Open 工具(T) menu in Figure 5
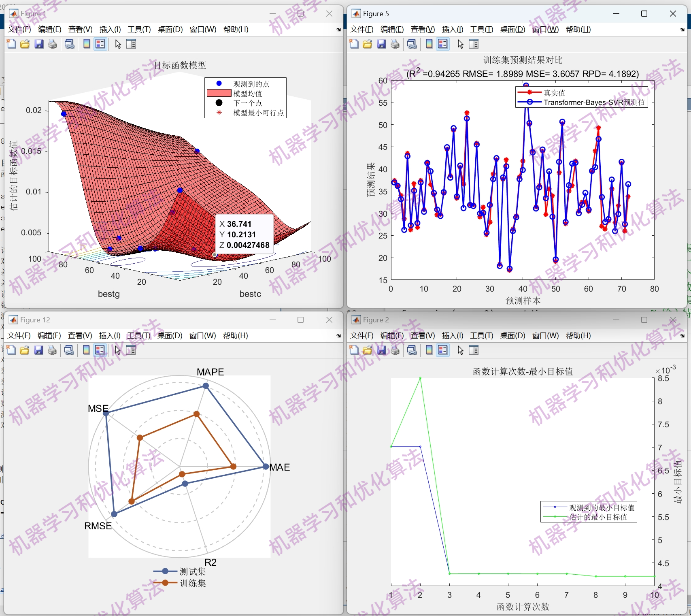This screenshot has width=691, height=616. tap(481, 30)
